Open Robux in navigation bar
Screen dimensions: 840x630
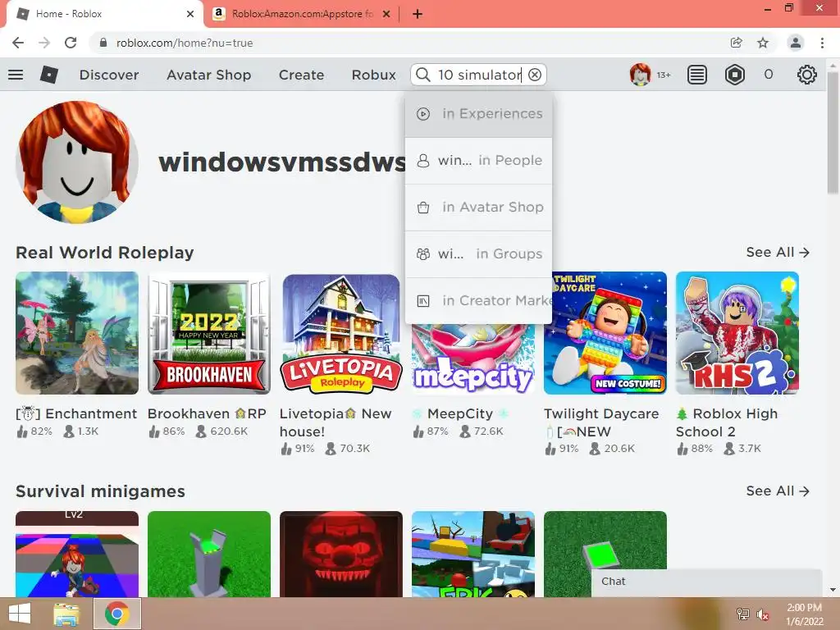tap(373, 75)
